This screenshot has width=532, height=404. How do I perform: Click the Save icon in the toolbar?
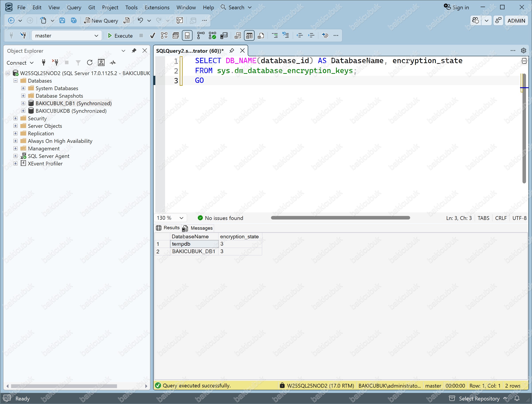[x=62, y=21]
